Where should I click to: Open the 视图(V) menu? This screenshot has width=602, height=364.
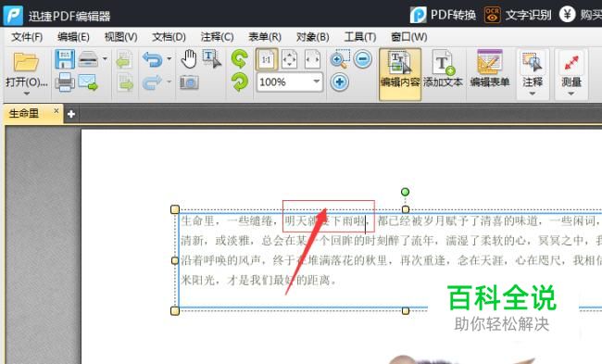tap(121, 37)
